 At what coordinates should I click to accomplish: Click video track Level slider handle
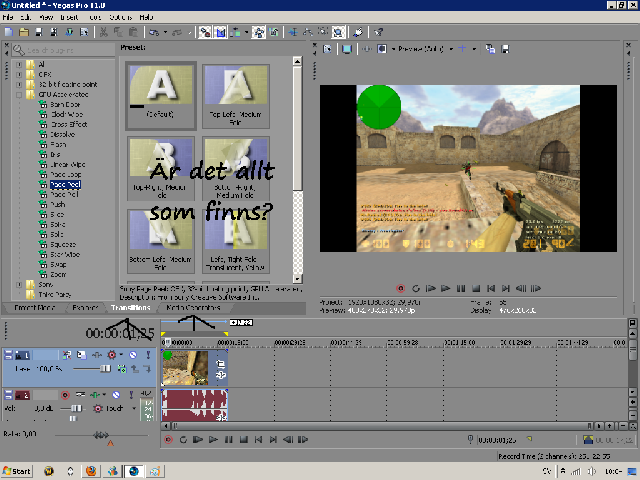coord(105,369)
